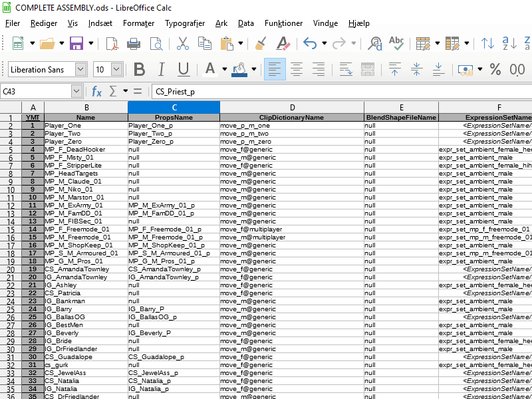
Task: Toggle Align Left
Action: [x=275, y=69]
